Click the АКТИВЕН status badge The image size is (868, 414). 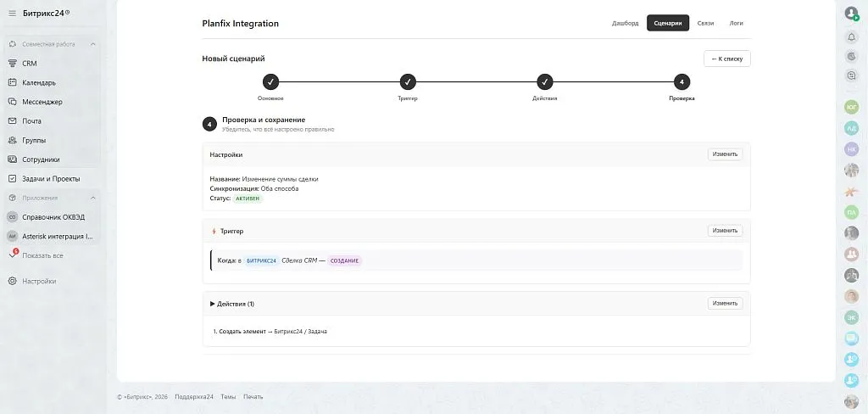tap(248, 199)
